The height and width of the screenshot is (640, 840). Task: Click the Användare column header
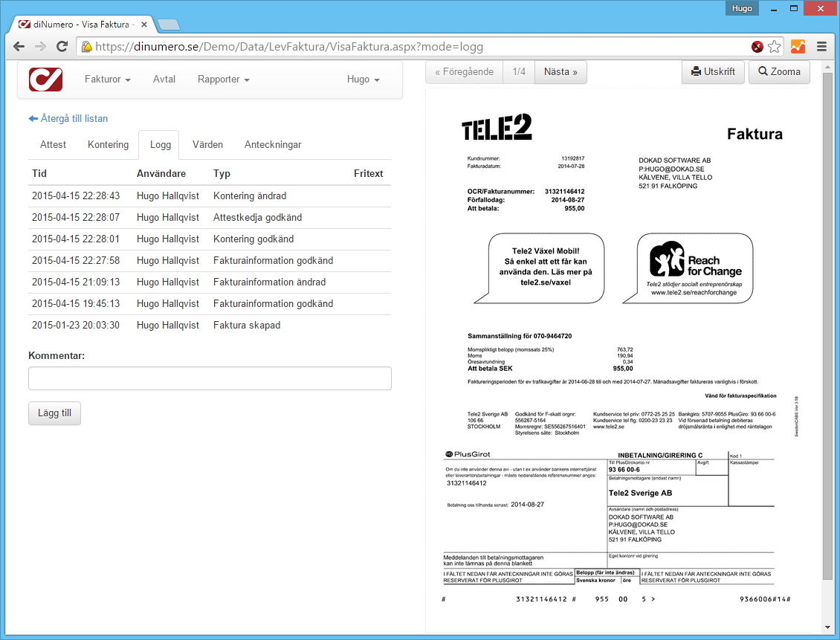(x=161, y=173)
